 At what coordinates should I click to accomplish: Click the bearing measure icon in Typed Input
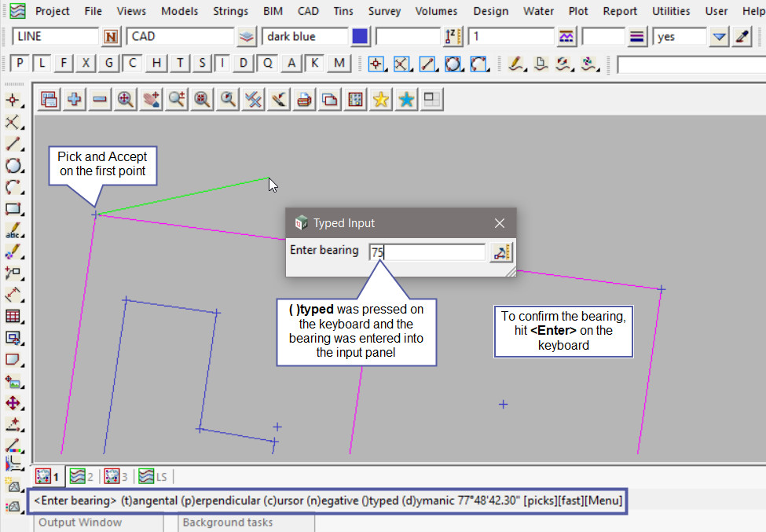[x=500, y=252]
